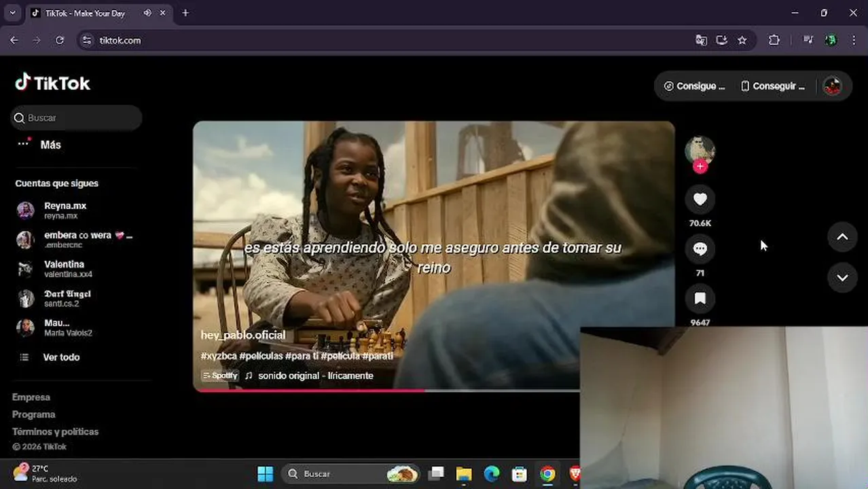Bookmark this page with the star icon
Screen dimensions: 868x489
pyautogui.click(x=742, y=40)
